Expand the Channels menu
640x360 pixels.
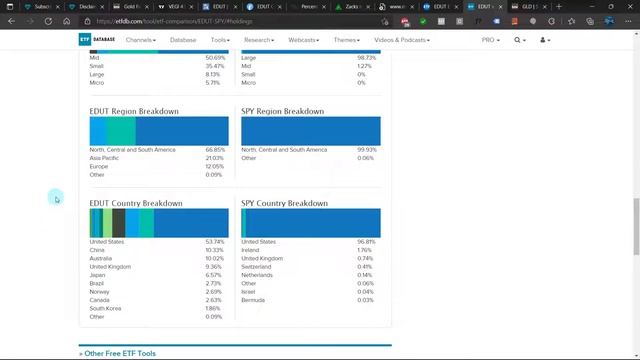point(140,40)
